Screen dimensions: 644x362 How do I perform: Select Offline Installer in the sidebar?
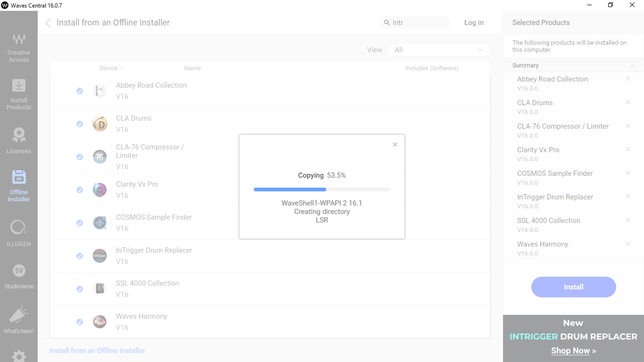[19, 186]
